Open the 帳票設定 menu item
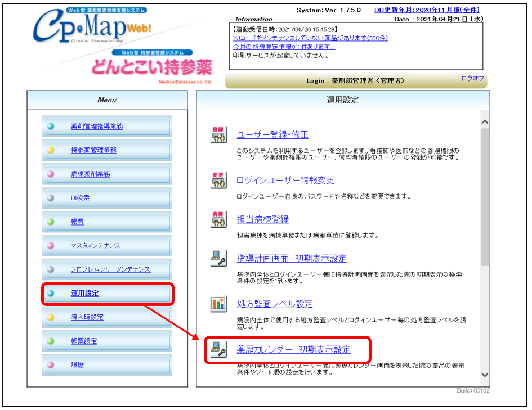The height and width of the screenshot is (410, 532). [84, 341]
